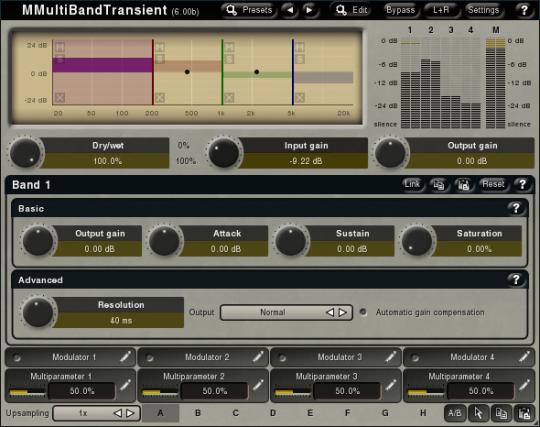This screenshot has height=427, width=540.
Task: Click the Saturation knob
Action: [x=417, y=241]
